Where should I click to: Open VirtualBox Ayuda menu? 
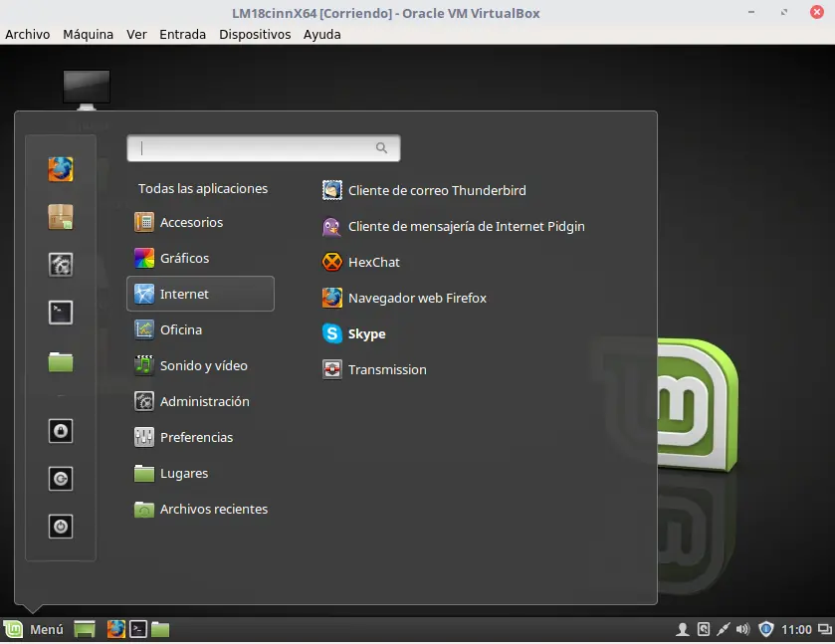(322, 34)
